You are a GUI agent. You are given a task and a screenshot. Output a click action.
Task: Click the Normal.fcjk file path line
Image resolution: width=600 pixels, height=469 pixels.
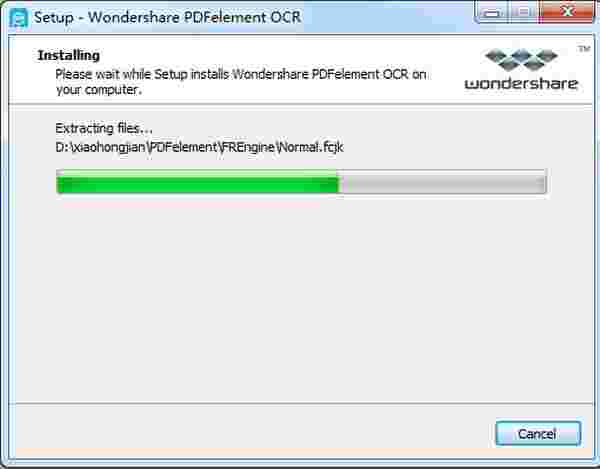coord(199,147)
